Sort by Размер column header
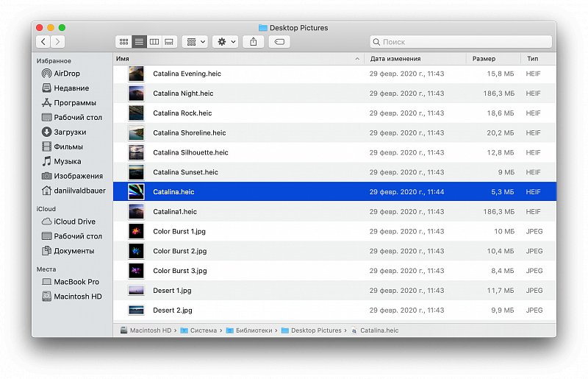588x379 pixels. point(491,58)
